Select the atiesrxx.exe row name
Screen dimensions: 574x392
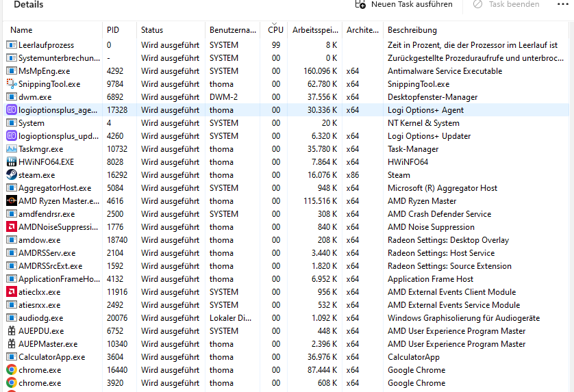40,305
